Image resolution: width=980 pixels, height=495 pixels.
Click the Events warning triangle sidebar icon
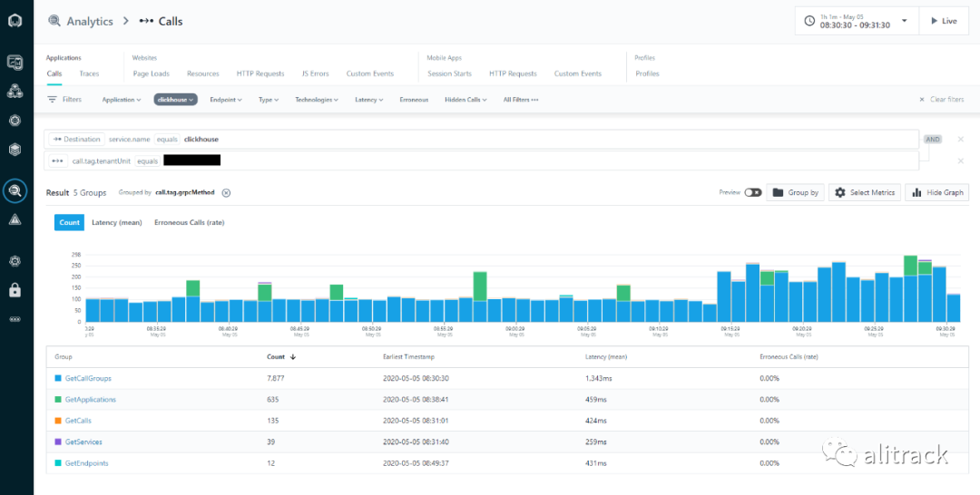[x=15, y=219]
